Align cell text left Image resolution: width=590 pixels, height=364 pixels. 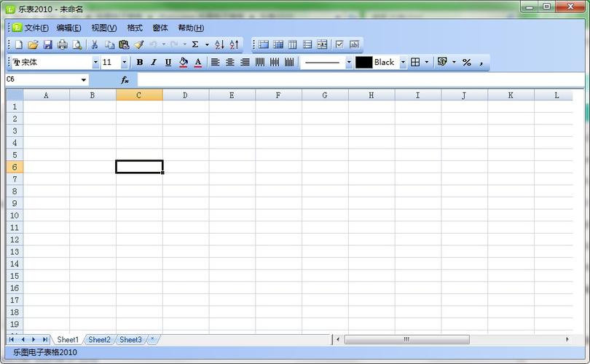pos(215,62)
